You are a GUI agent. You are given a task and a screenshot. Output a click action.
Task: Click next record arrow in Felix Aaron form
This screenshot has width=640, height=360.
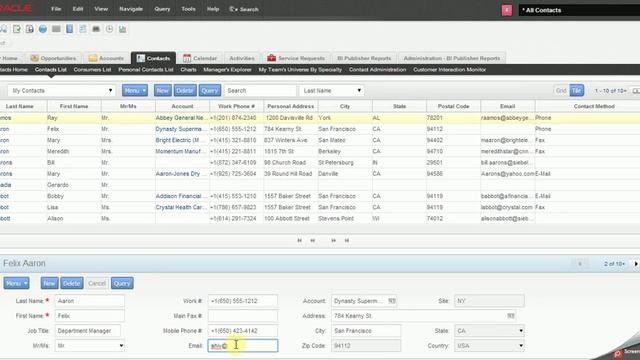tap(636, 264)
